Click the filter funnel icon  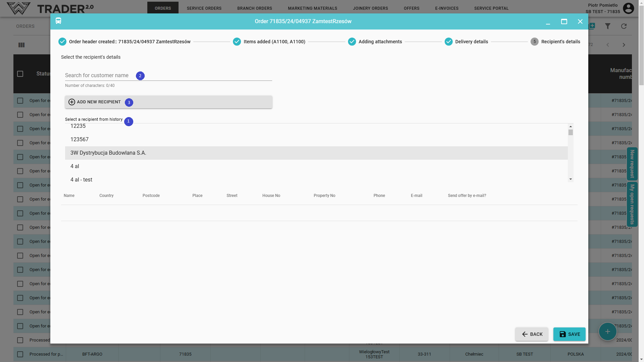(607, 26)
